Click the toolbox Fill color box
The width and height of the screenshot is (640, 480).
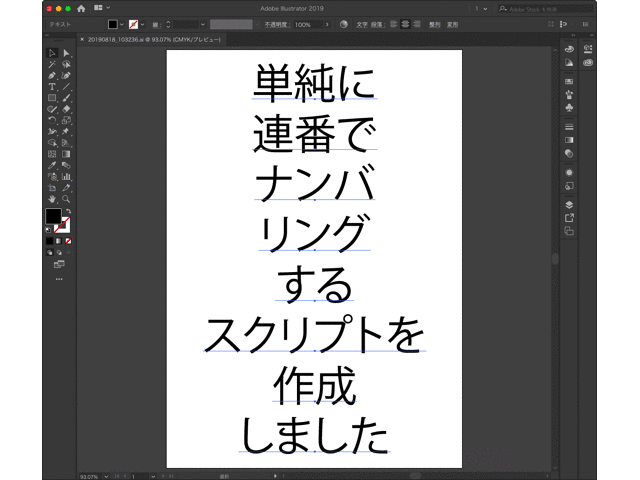pyautogui.click(x=53, y=216)
